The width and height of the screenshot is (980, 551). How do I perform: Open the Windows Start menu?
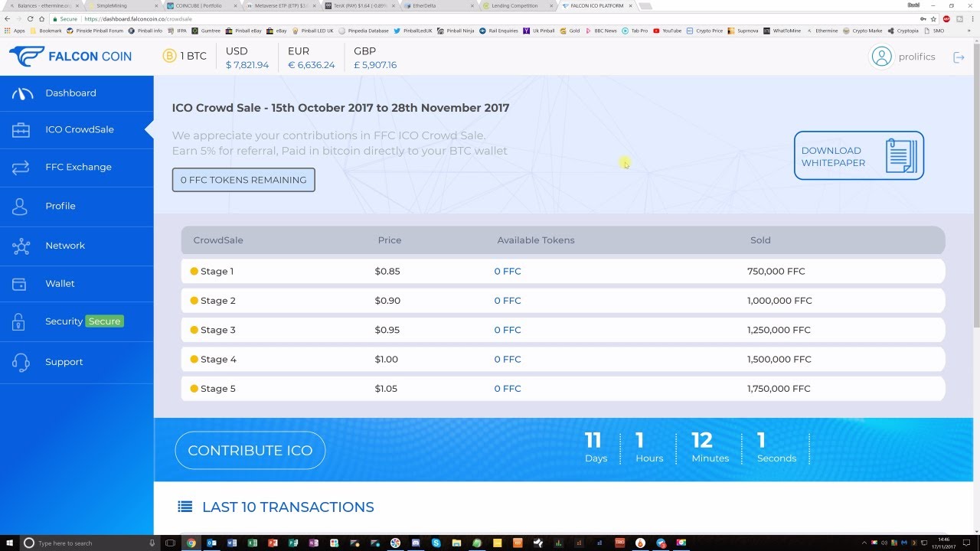click(8, 543)
